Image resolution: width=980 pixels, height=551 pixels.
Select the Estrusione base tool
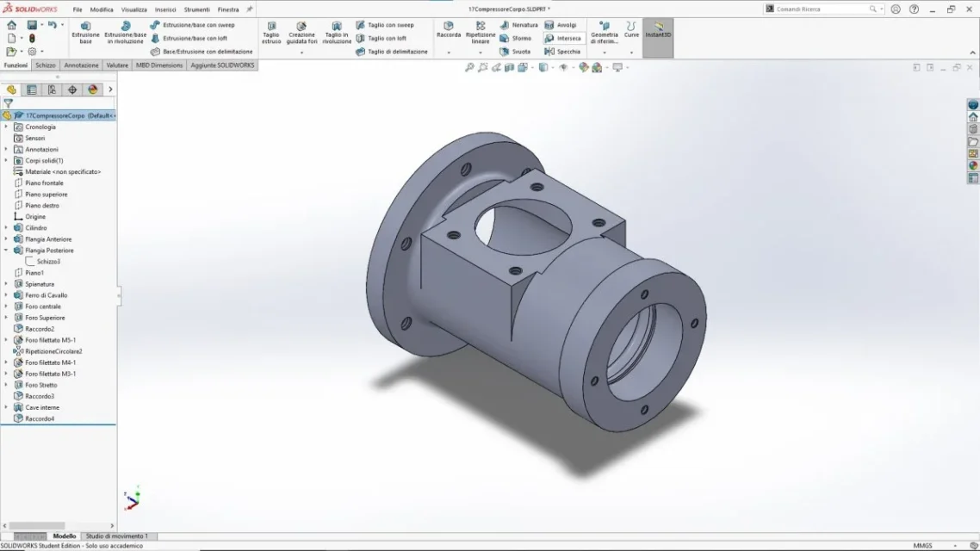[x=85, y=32]
